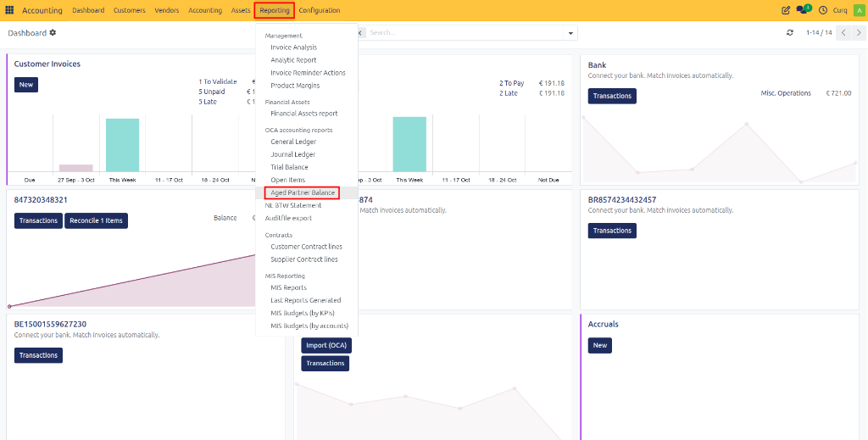Open Customer Invoices card title

point(47,64)
